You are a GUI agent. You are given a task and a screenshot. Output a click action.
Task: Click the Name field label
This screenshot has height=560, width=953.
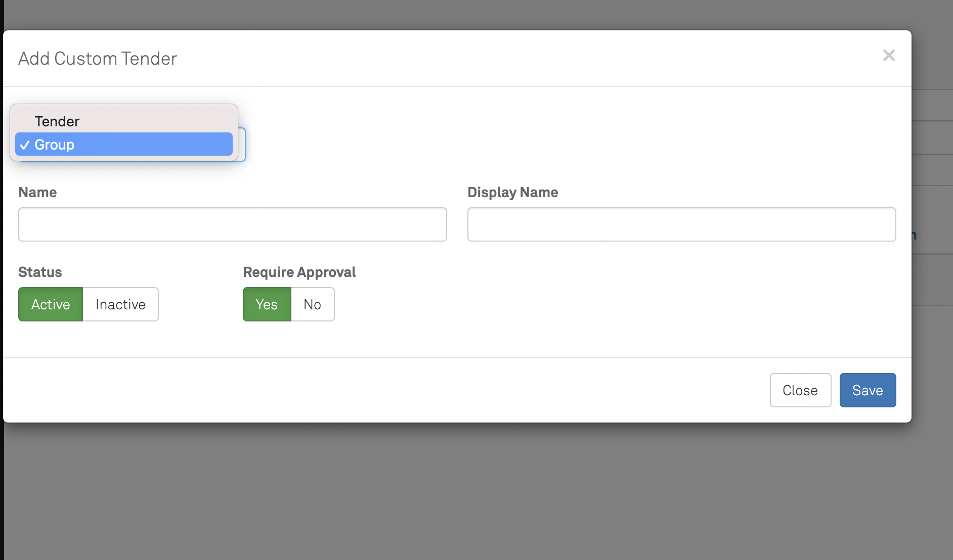(x=37, y=193)
